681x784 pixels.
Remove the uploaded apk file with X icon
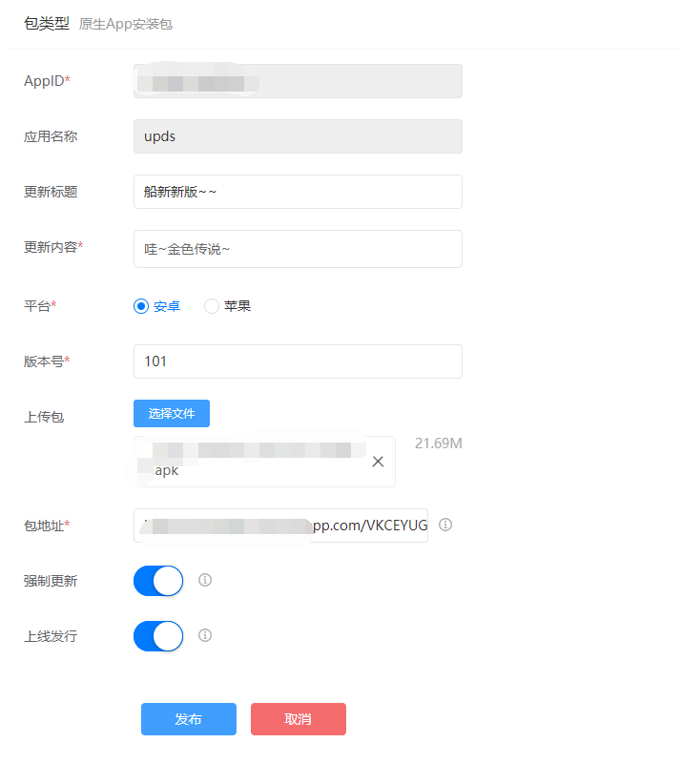378,462
